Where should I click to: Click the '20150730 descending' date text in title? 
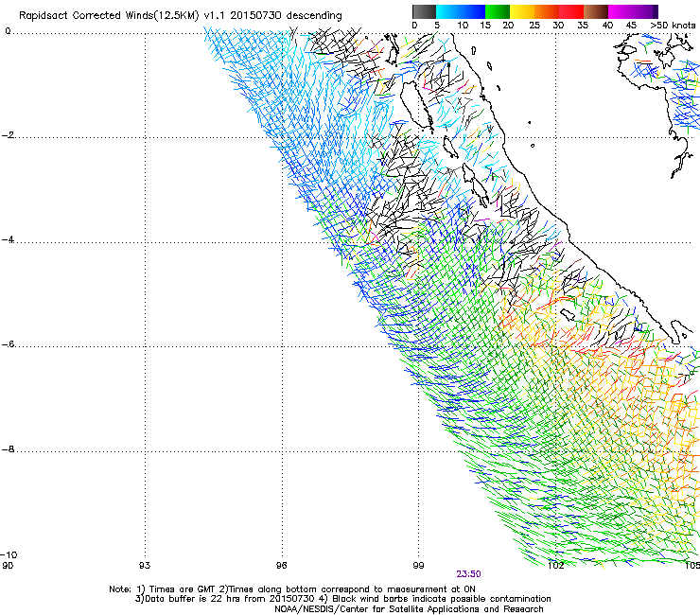[x=287, y=16]
